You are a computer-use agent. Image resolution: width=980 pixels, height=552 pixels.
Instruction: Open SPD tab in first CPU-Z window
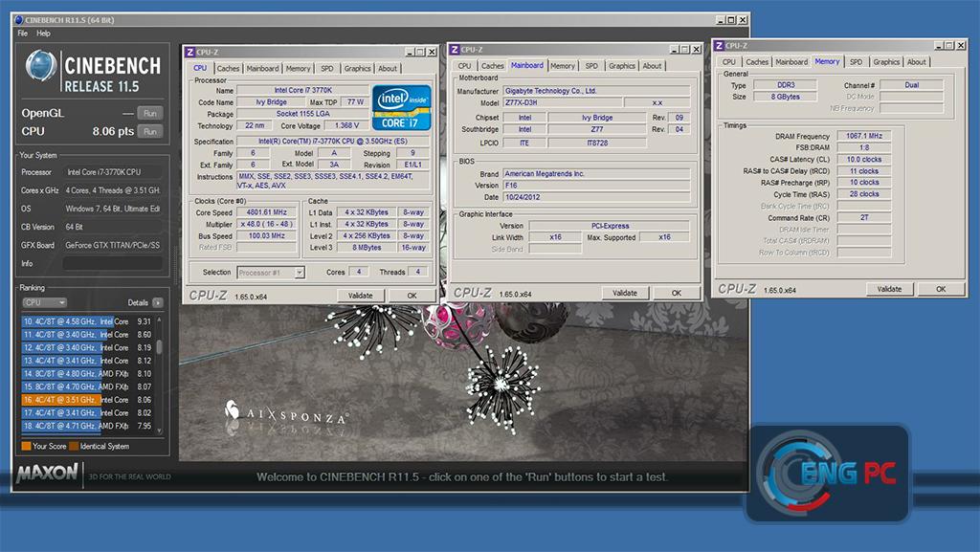point(327,69)
